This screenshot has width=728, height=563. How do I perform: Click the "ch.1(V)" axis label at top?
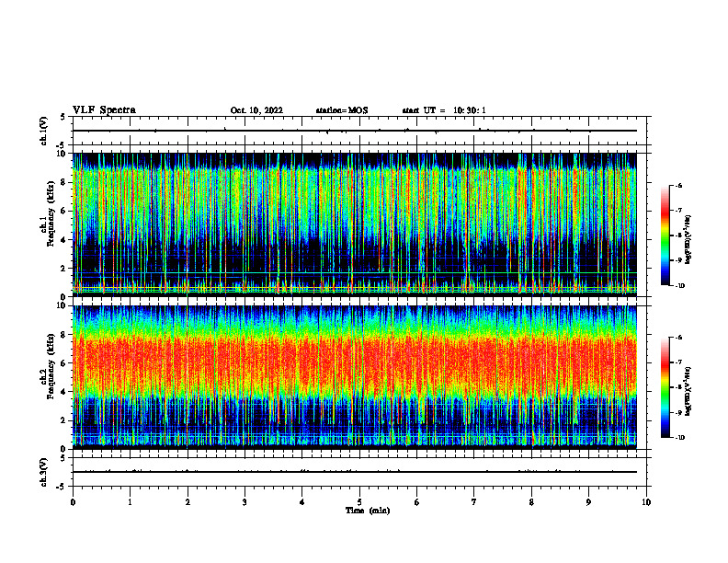tap(43, 131)
